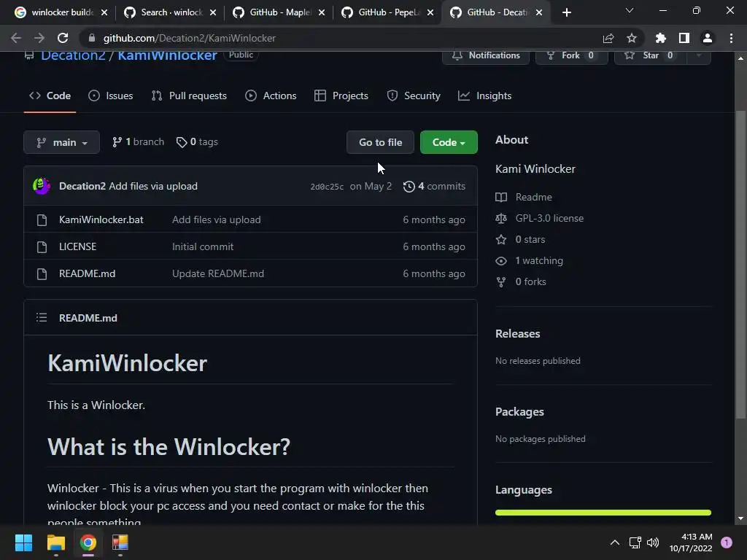Open the volume control in system tray
747x560 pixels.
[x=653, y=542]
